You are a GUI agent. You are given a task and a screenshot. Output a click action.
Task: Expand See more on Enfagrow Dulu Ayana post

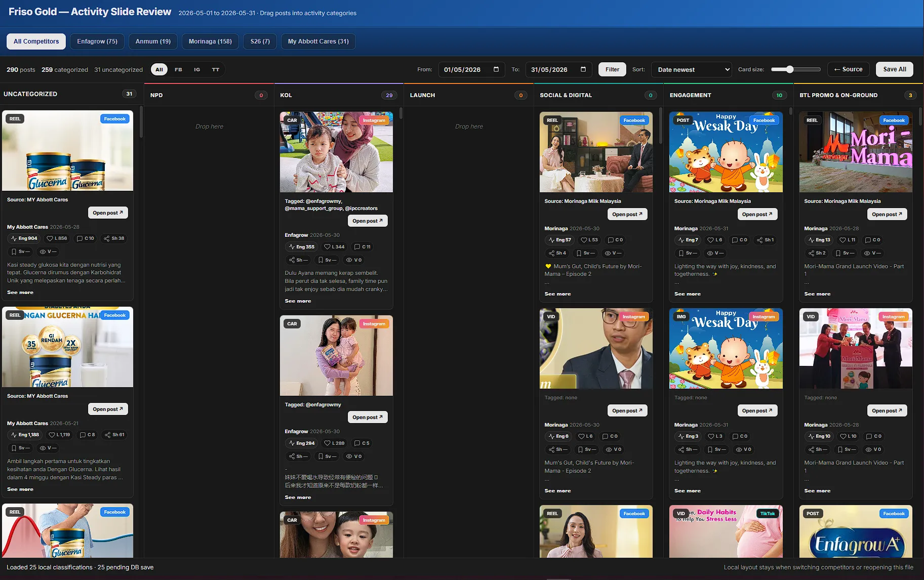pyautogui.click(x=298, y=301)
